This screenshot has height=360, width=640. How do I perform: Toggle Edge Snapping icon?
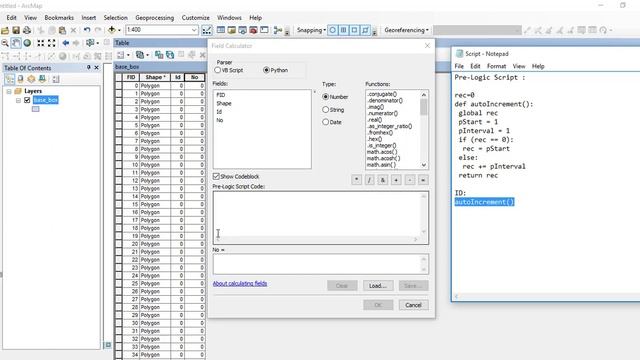pos(365,30)
